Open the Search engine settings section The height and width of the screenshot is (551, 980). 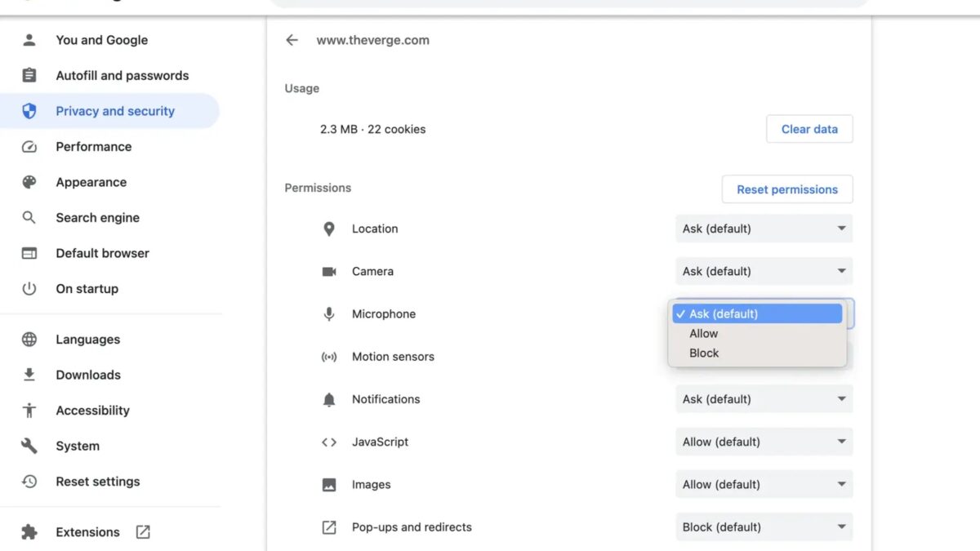click(97, 218)
